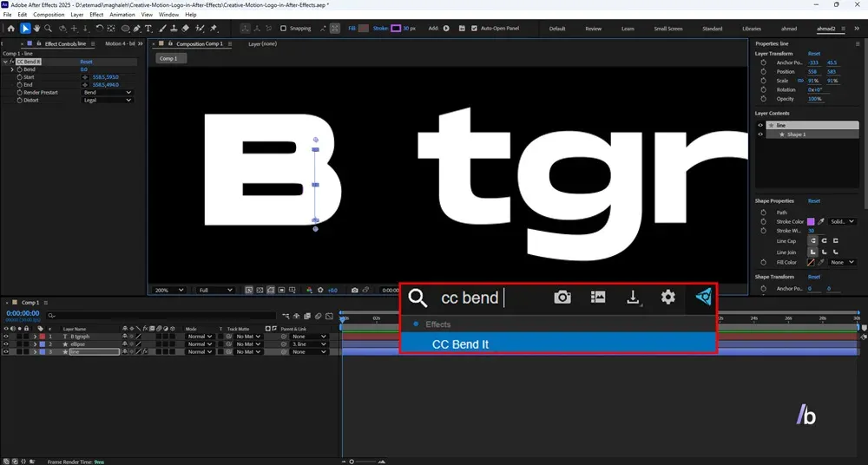Hide the ellipse layer in timeline
This screenshot has height=465, width=868.
(x=6, y=344)
